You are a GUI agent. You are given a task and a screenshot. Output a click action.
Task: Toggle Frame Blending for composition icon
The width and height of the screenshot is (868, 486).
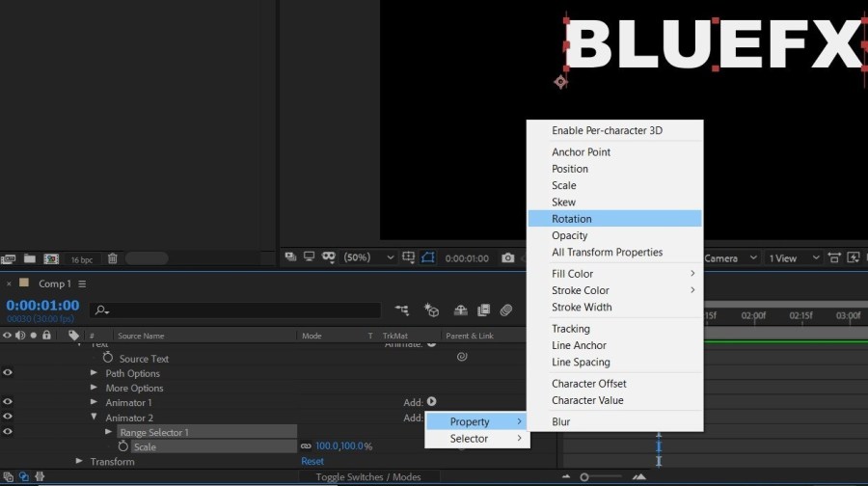[483, 310]
